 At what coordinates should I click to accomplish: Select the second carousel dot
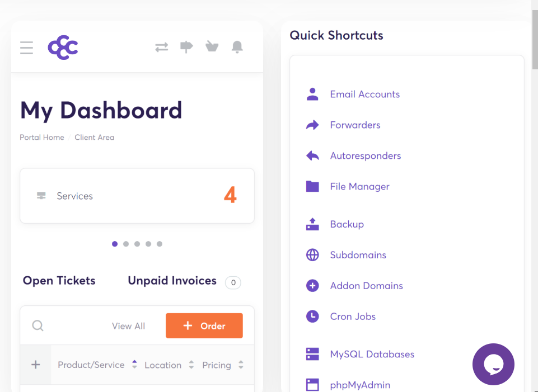tap(126, 244)
